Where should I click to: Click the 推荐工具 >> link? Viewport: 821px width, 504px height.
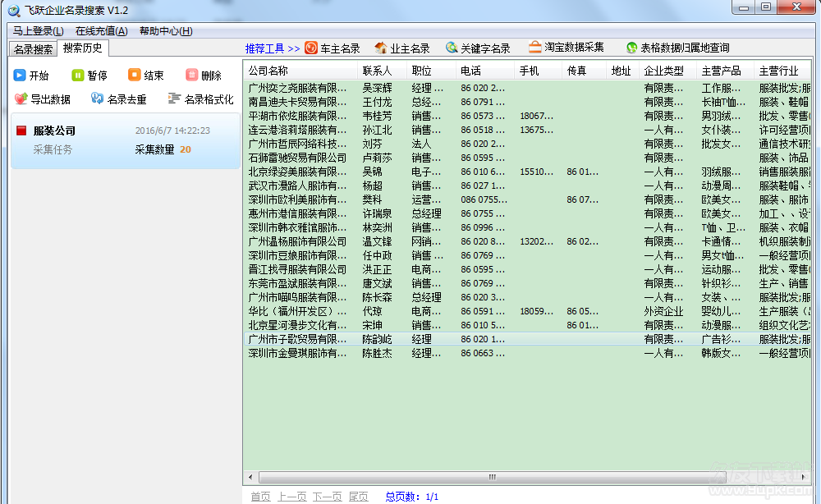(273, 48)
